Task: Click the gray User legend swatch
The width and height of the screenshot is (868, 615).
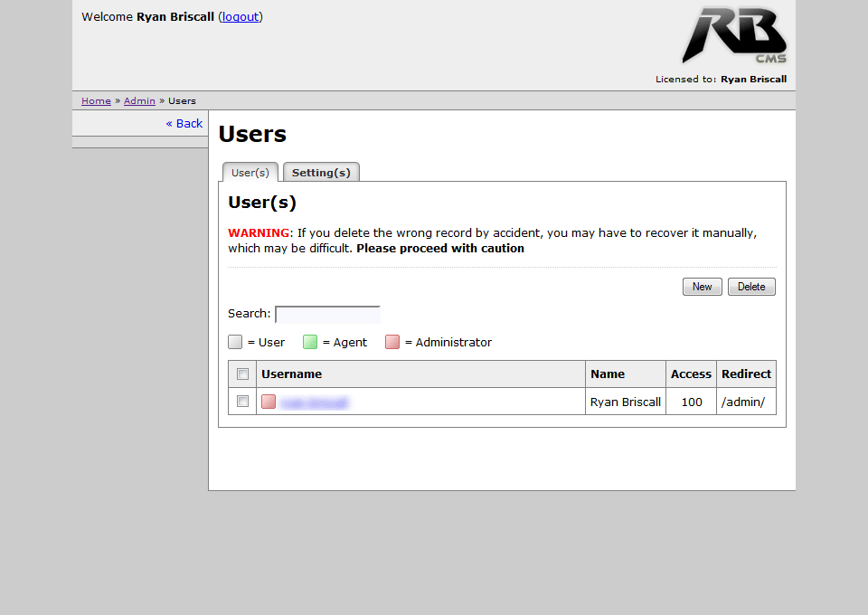Action: coord(235,342)
